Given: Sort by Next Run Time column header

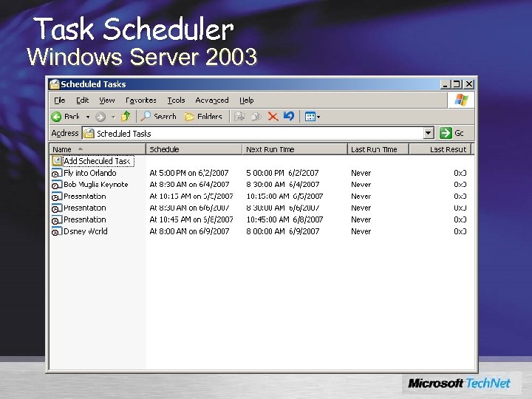Looking at the screenshot, I should coord(295,149).
